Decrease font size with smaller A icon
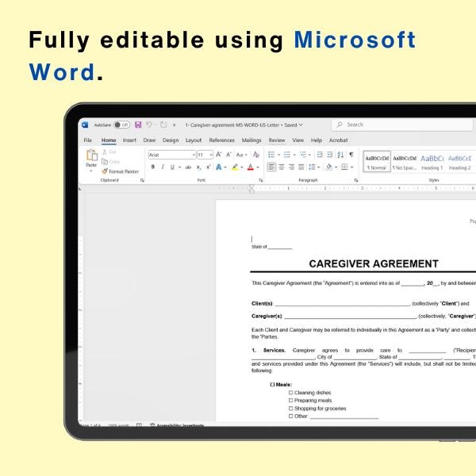This screenshot has height=476, width=476. (x=229, y=155)
